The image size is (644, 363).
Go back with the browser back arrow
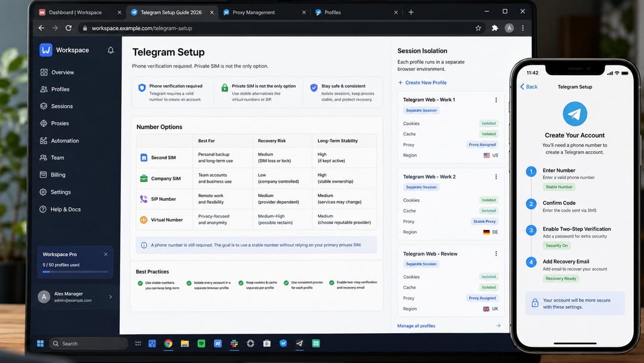coord(41,28)
